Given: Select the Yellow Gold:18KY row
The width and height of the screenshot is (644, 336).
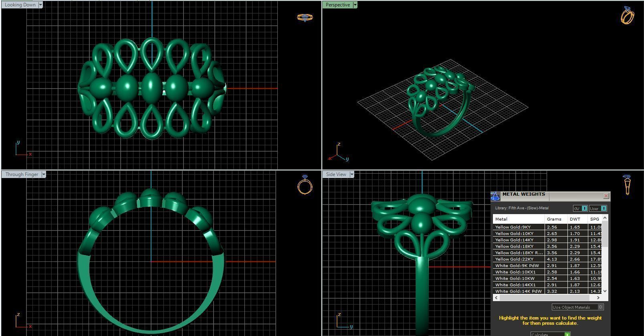Looking at the screenshot, I should (547, 246).
